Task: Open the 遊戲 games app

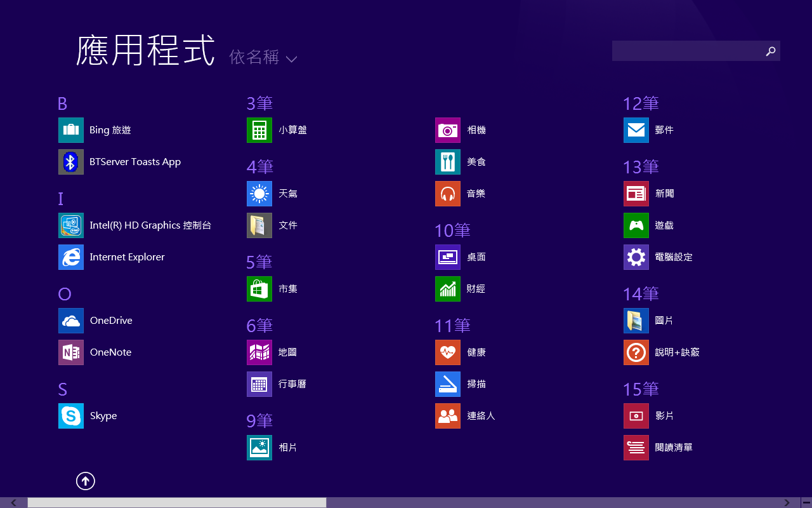Action: (x=636, y=225)
